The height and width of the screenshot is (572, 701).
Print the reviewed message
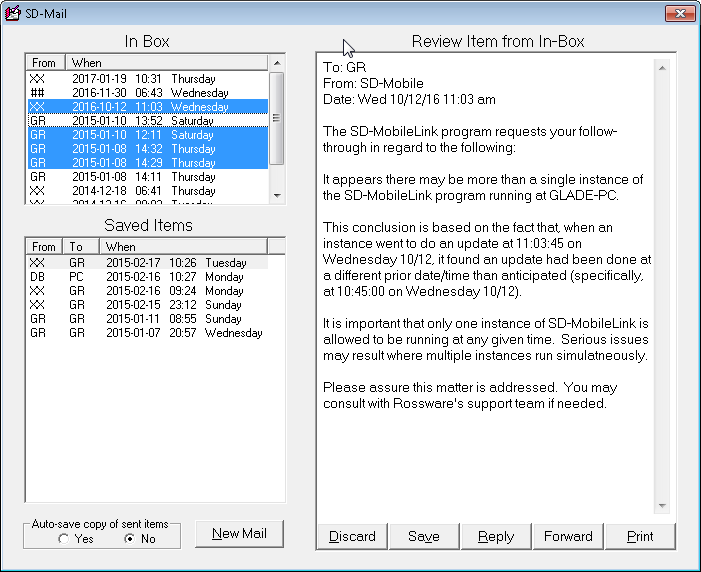coord(640,536)
